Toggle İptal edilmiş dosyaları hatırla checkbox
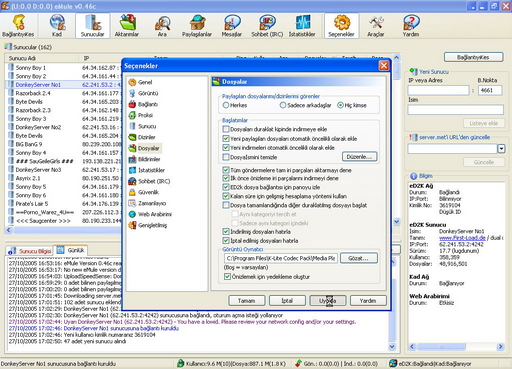 click(x=226, y=240)
